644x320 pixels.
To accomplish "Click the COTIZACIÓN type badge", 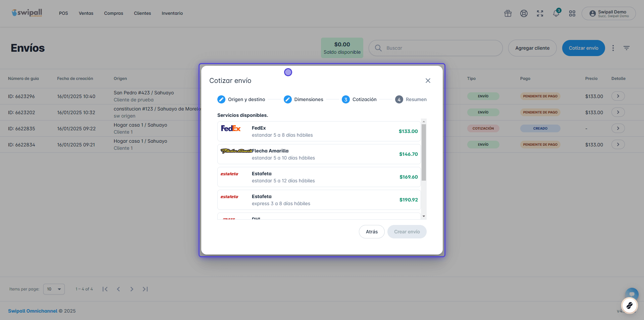I will click(483, 128).
